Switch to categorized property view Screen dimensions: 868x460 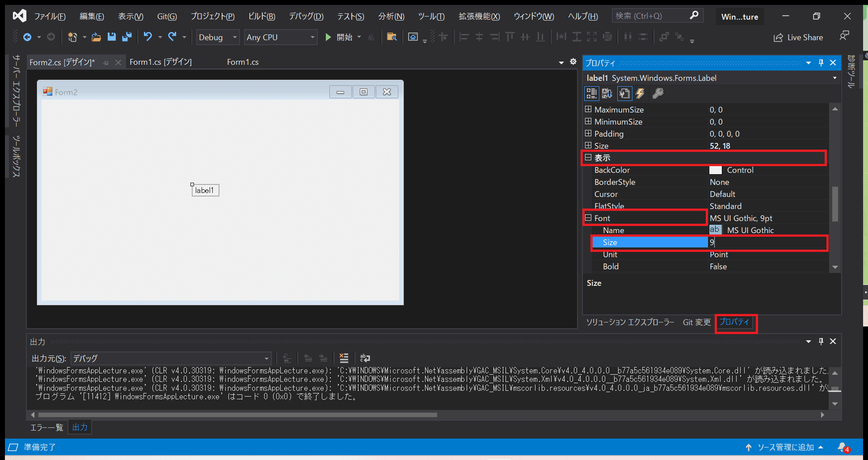[591, 93]
